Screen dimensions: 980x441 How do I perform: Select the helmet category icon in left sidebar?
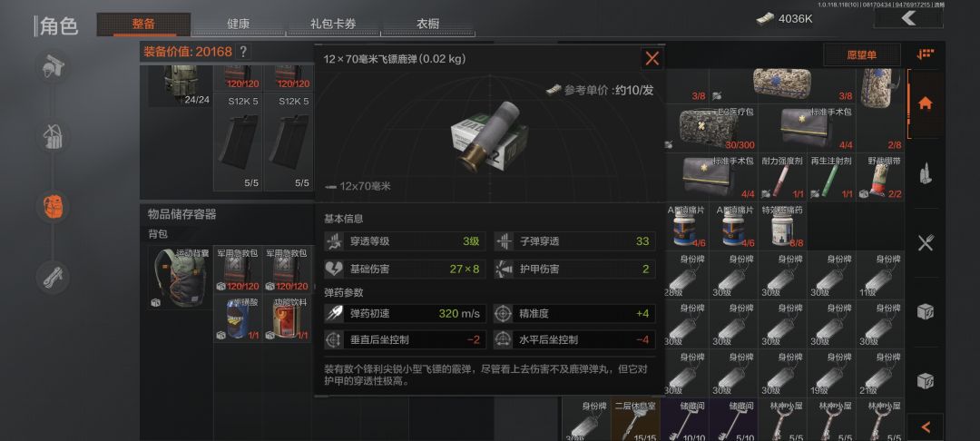coord(54,67)
